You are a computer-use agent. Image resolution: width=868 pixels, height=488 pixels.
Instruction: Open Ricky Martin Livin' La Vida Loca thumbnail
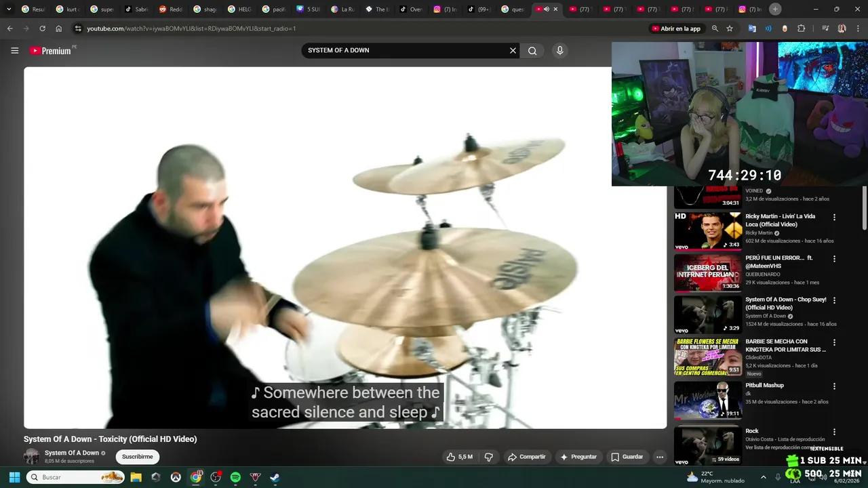[x=708, y=231]
